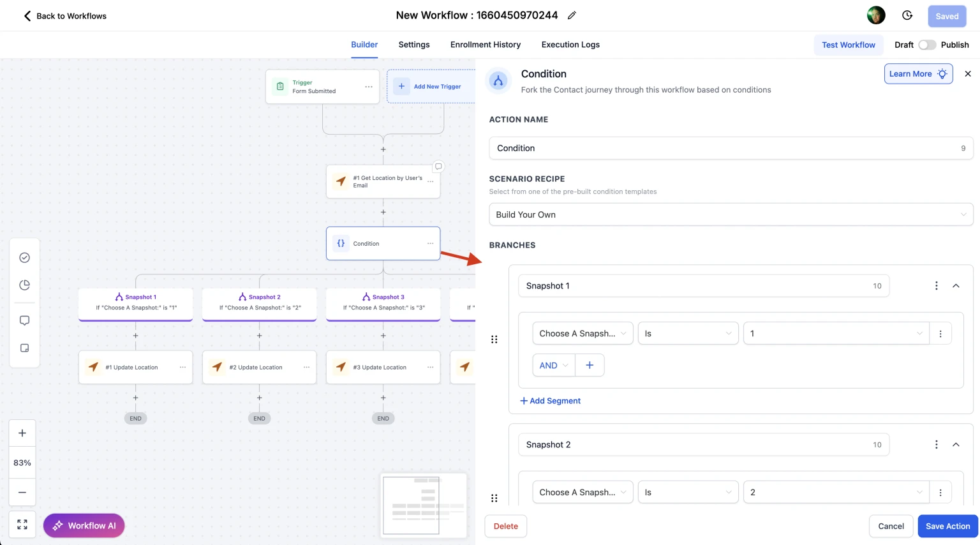Click the sticky note icon in left toolbar

24,348
